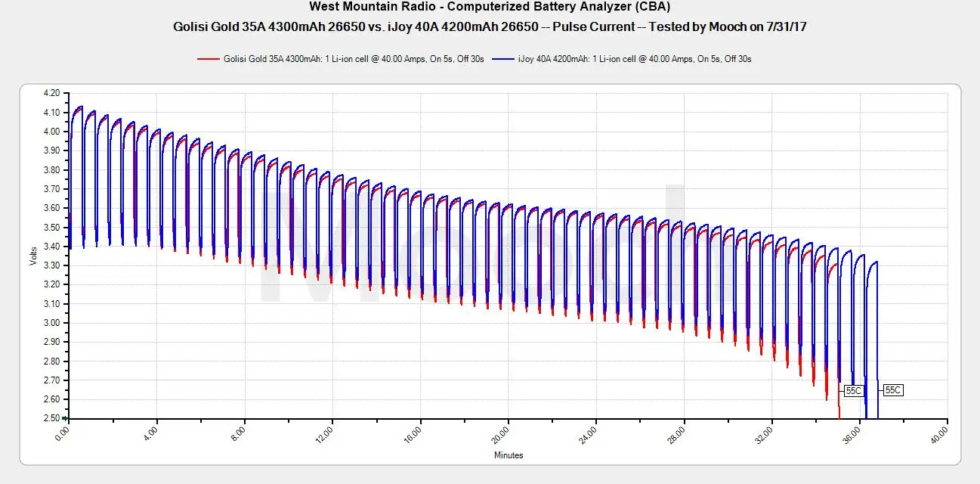Click the 'Minutes' horizontal axis label
Image resolution: width=980 pixels, height=484 pixels.
pyautogui.click(x=509, y=455)
